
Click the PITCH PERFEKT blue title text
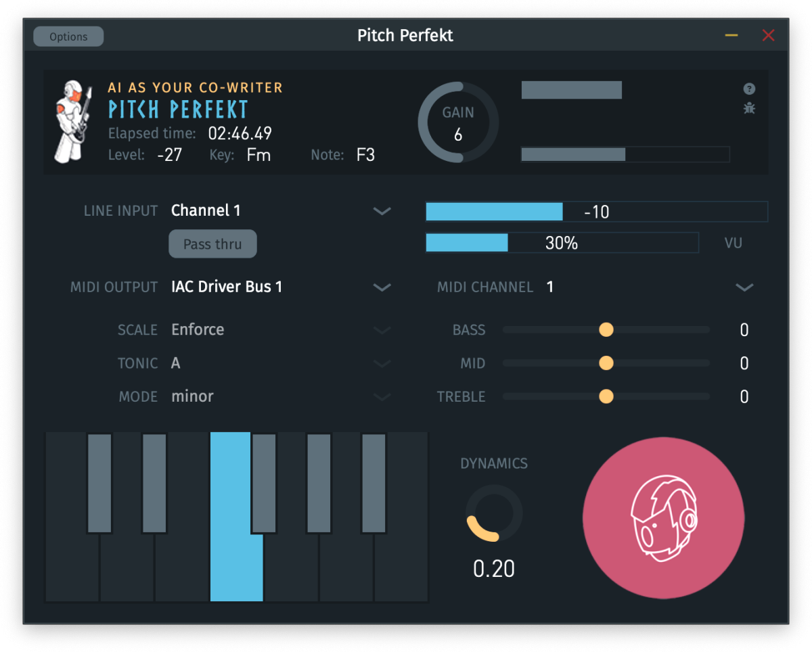179,110
